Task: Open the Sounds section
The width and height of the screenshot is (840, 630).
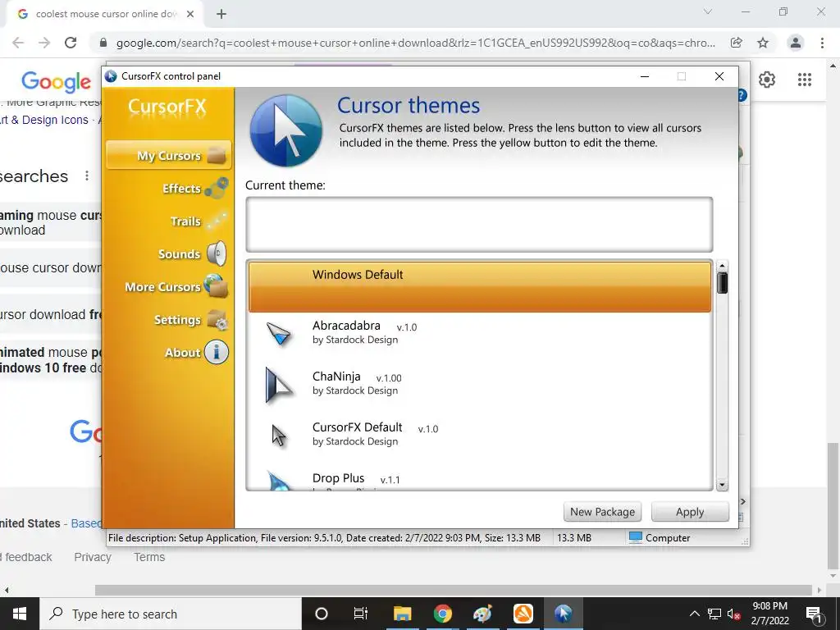Action: pyautogui.click(x=192, y=254)
